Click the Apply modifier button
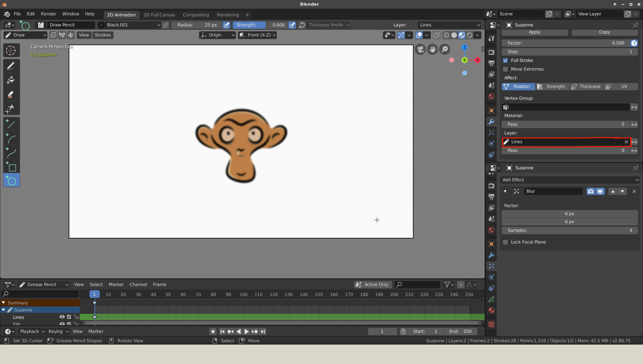Viewport: 643px width, 364px height. (534, 32)
